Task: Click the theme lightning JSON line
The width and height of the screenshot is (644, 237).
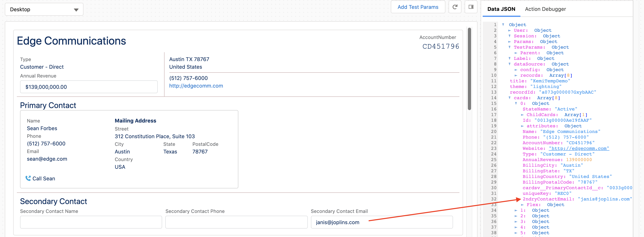Action: coord(535,87)
